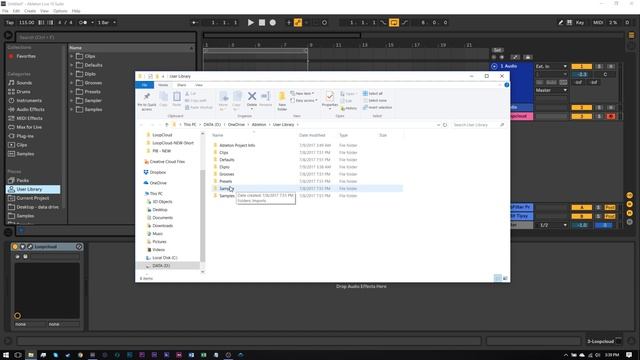
Task: Click the OneDrive breadcrumb in address bar
Action: point(236,124)
